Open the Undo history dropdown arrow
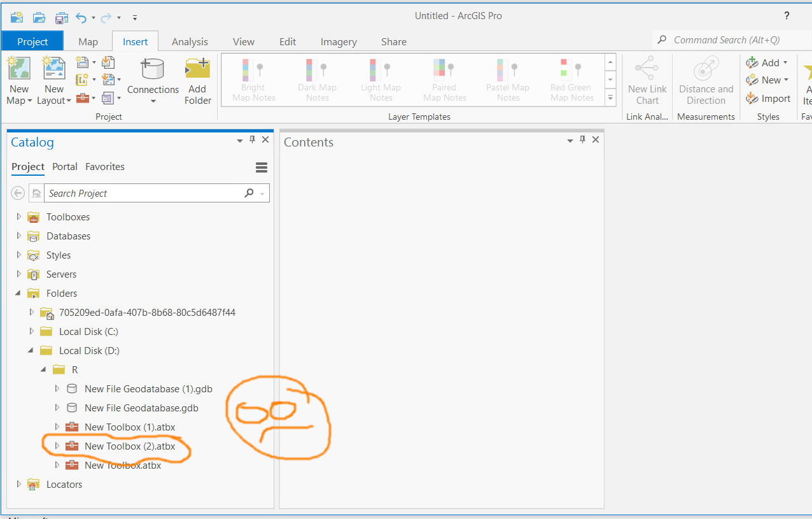 click(94, 18)
